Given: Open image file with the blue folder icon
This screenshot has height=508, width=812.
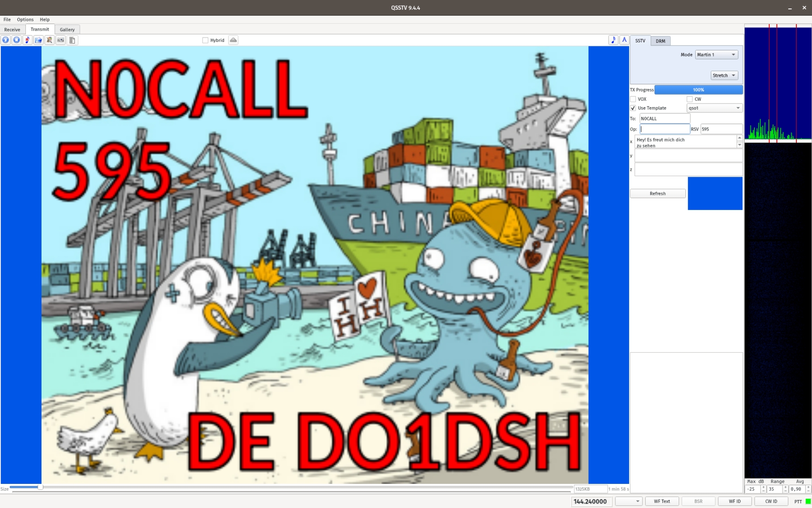Looking at the screenshot, I should pyautogui.click(x=39, y=40).
